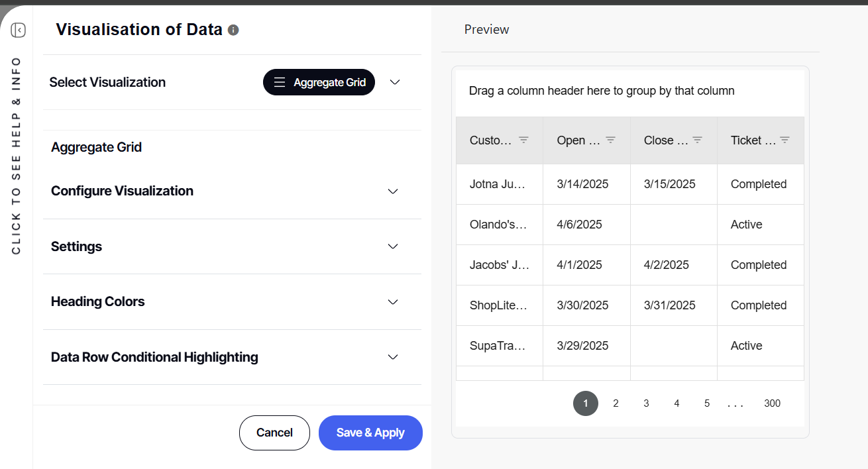The height and width of the screenshot is (469, 868).
Task: Select the 'Jotna Ju…' customer cell
Action: click(500, 184)
